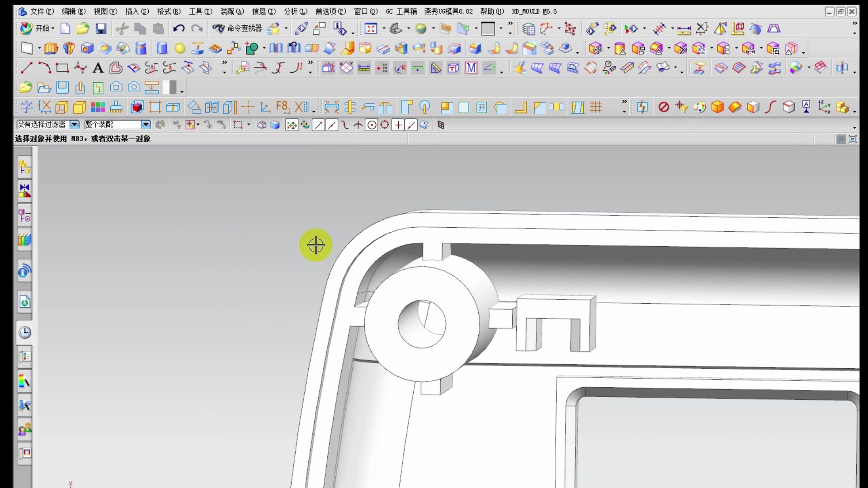Open the GC 工具箱 menu

click(x=401, y=11)
